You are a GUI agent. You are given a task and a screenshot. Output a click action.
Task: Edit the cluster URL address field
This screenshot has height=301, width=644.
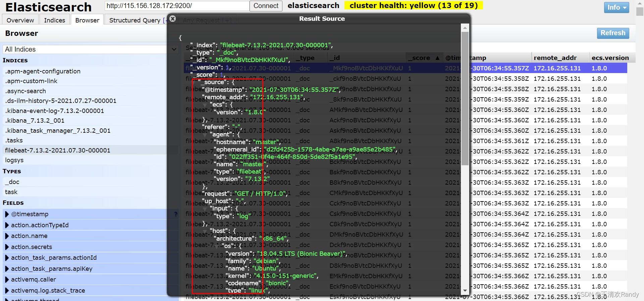click(177, 6)
